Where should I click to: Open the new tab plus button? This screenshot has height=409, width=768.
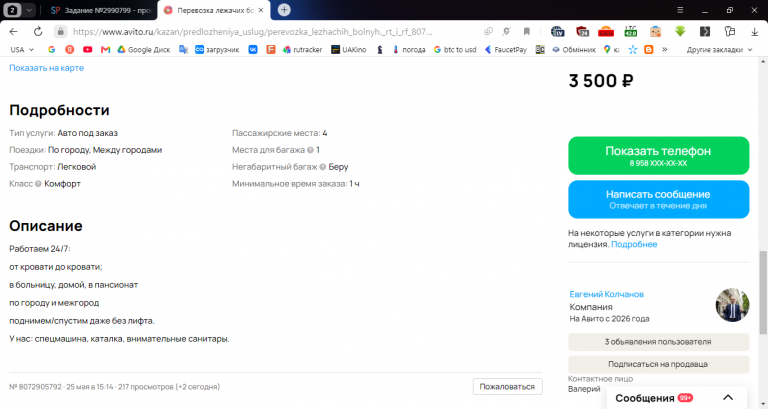tap(284, 10)
